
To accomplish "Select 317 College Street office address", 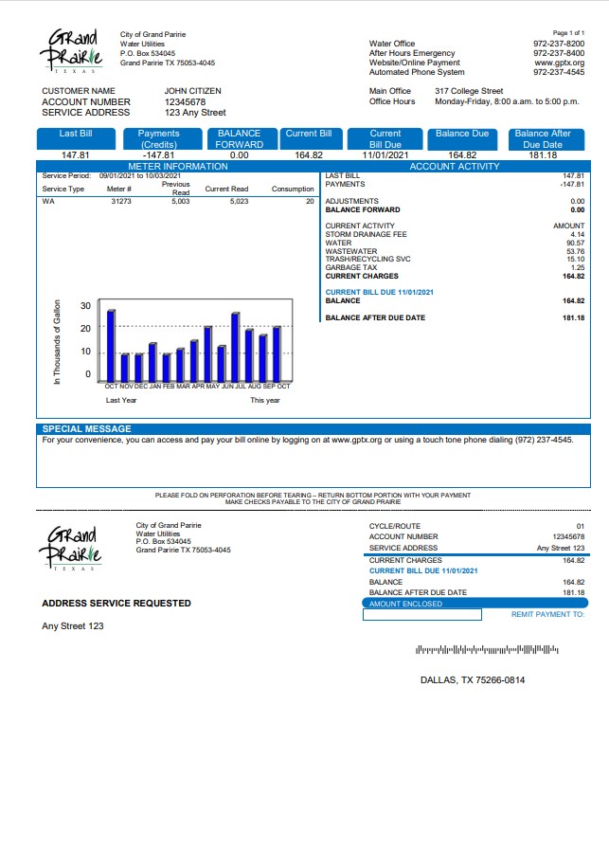I will (469, 91).
